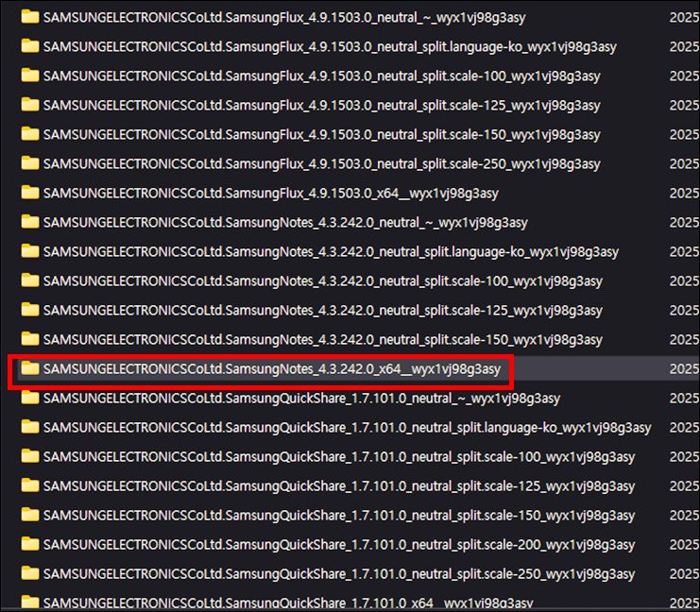Viewport: 700px width, 612px height.
Task: Click folder icon of SamsungQuickShare scale-125 row
Action: click(30, 485)
